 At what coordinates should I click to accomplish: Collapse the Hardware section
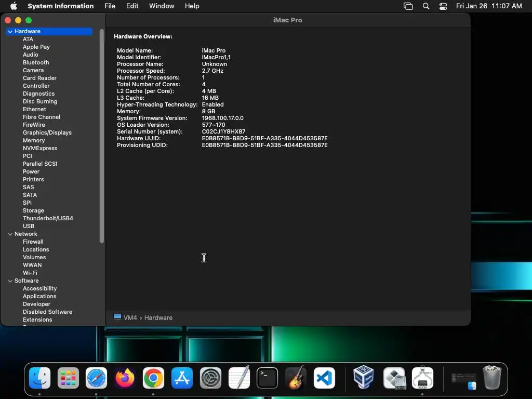(10, 31)
